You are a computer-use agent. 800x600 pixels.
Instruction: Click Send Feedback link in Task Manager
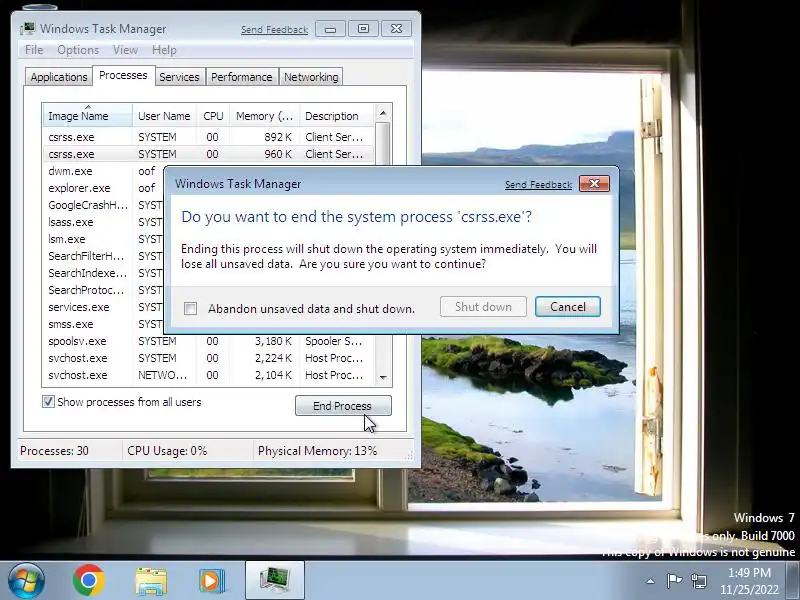(274, 30)
